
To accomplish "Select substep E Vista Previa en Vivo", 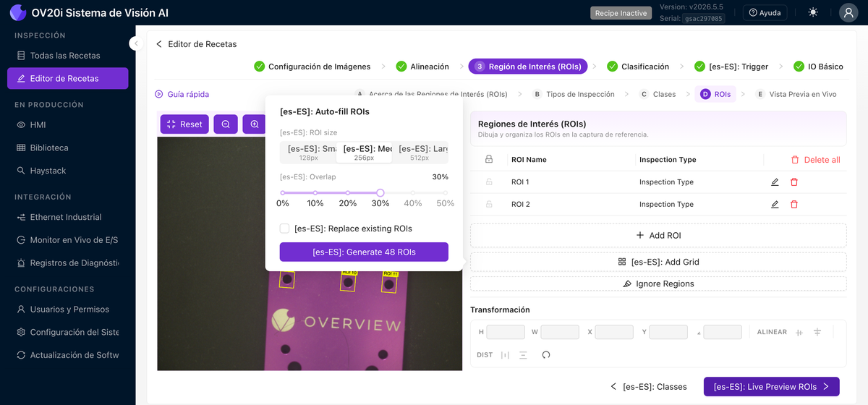I will [x=796, y=94].
